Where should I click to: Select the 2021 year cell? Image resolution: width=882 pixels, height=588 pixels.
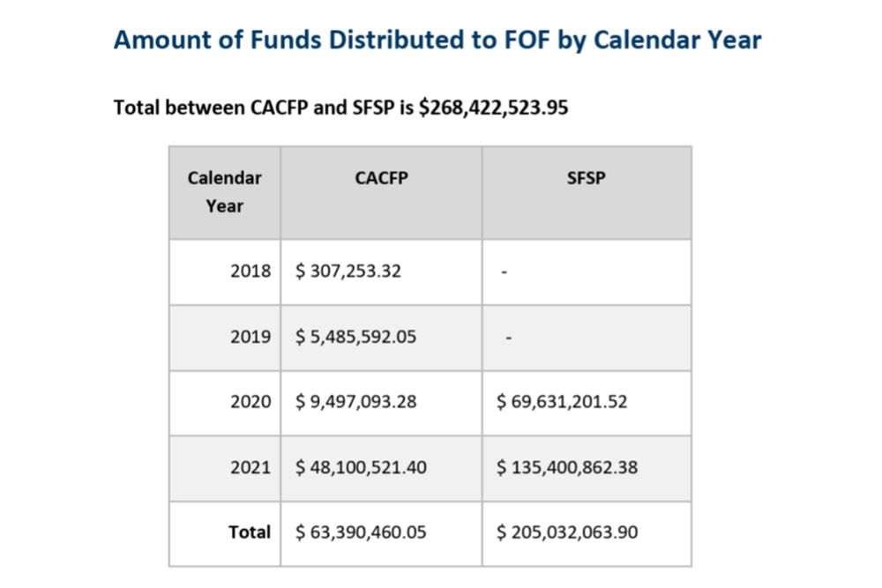250,467
